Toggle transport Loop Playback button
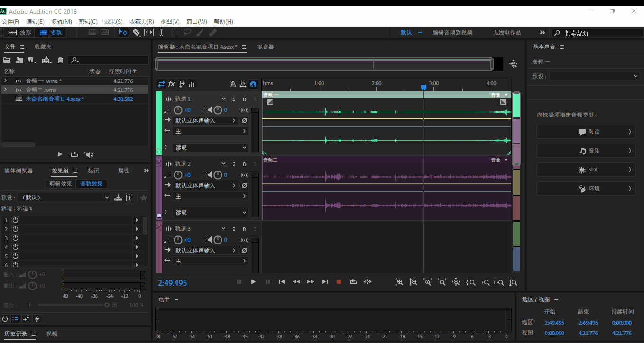The image size is (644, 343). click(x=353, y=282)
